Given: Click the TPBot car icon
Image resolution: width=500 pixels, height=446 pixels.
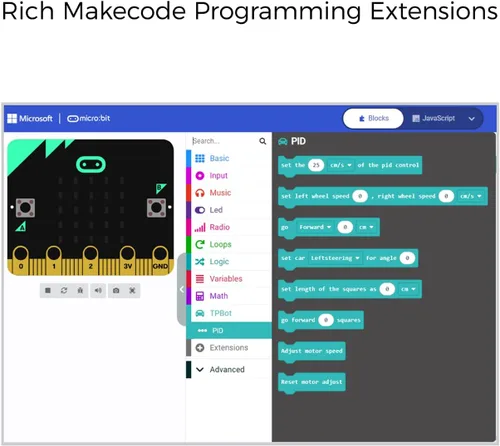Looking at the screenshot, I should [200, 313].
